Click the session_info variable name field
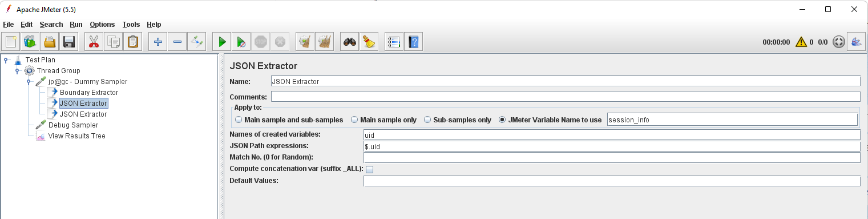868x219 pixels. coord(732,120)
